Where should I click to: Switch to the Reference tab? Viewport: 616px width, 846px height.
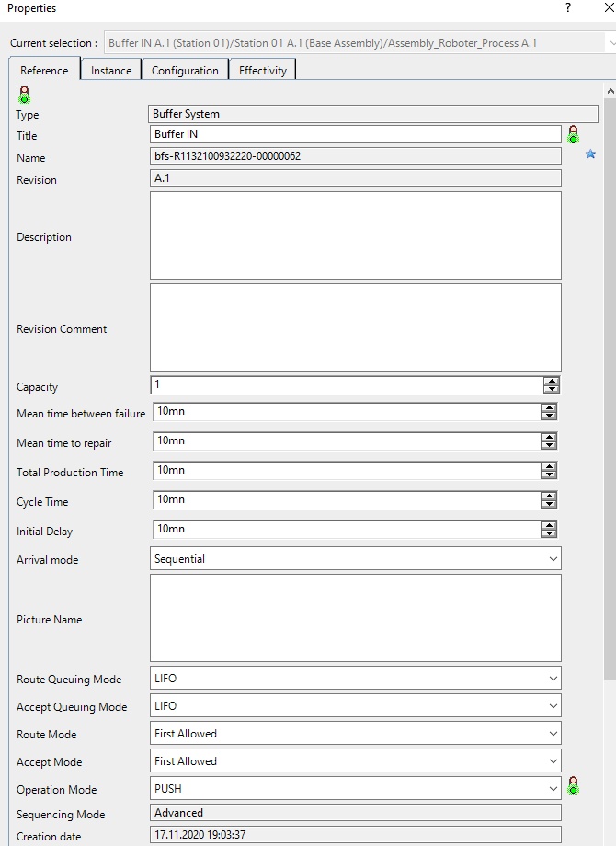(44, 70)
